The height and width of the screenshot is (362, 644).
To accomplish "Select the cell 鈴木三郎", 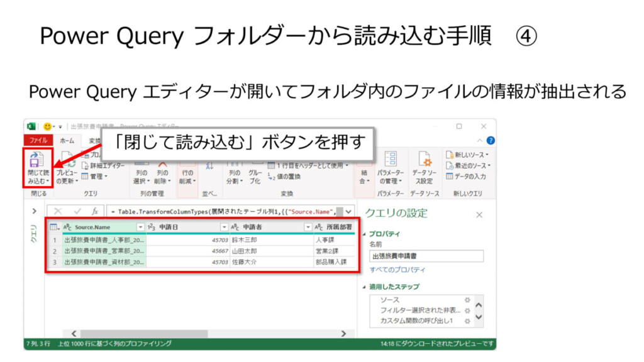I will point(271,239).
